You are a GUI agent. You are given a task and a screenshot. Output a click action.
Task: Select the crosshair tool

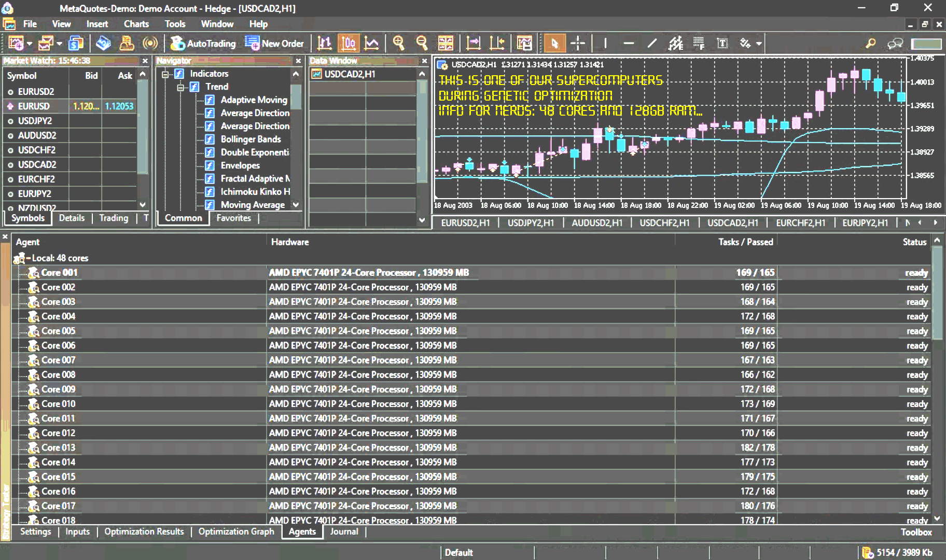577,44
